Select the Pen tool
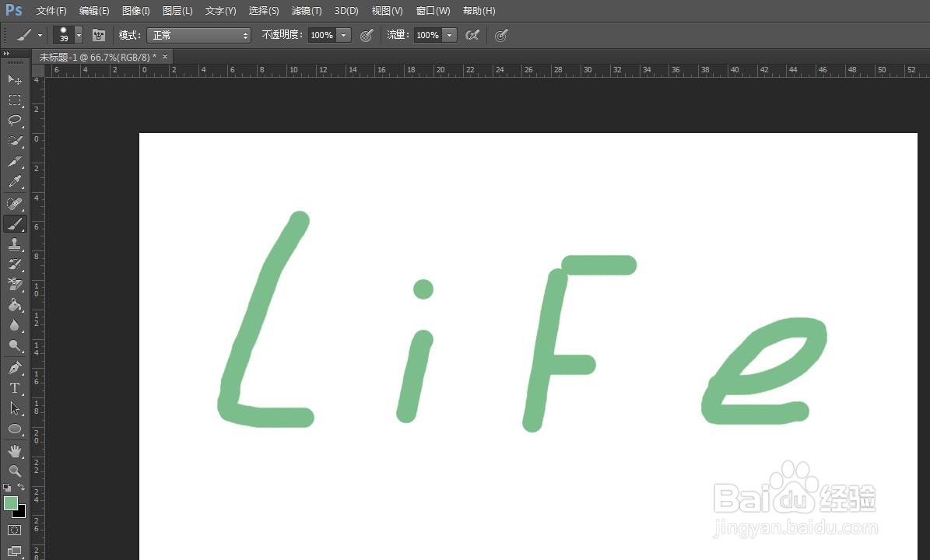 coord(15,367)
